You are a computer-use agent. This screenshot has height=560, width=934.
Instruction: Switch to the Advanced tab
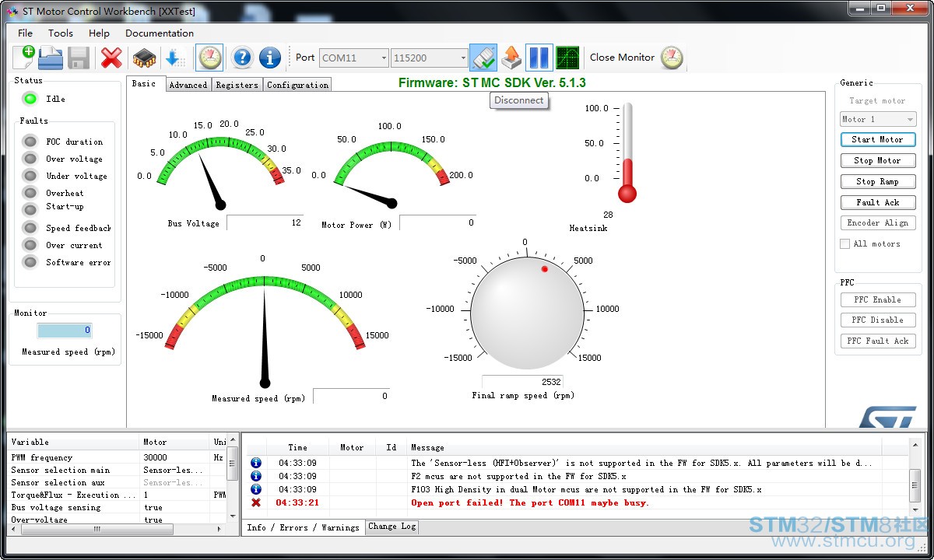click(x=188, y=85)
